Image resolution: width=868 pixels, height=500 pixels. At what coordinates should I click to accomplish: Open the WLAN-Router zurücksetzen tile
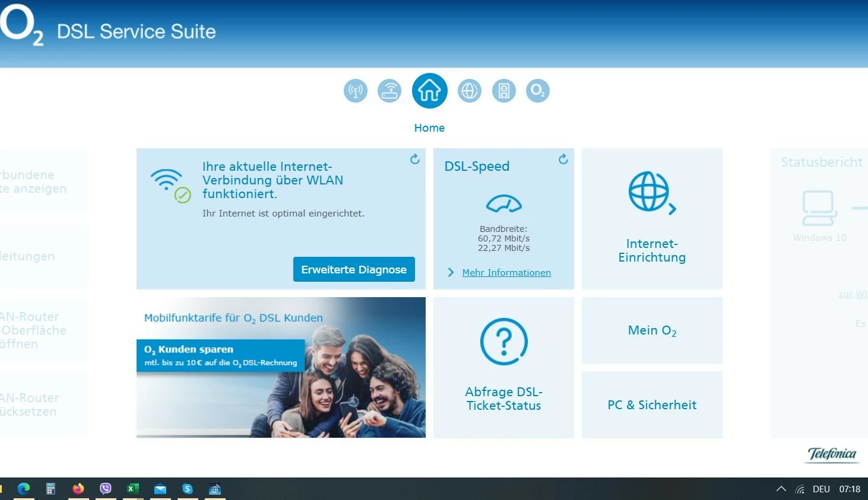pyautogui.click(x=44, y=405)
